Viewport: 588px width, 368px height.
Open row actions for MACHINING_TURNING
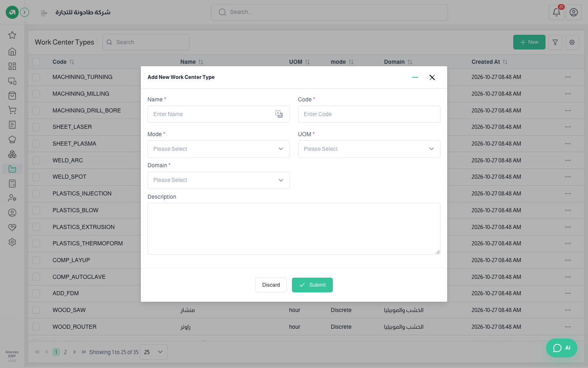tap(568, 77)
